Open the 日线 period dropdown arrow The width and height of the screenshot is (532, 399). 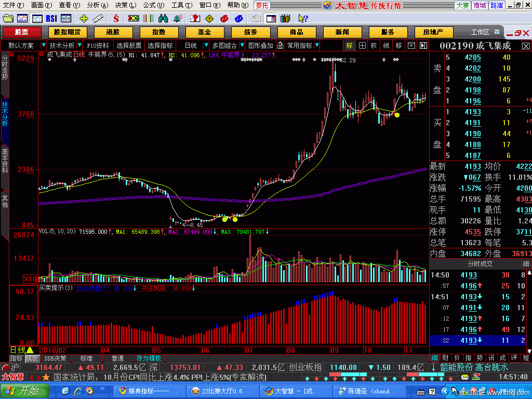tap(206, 45)
